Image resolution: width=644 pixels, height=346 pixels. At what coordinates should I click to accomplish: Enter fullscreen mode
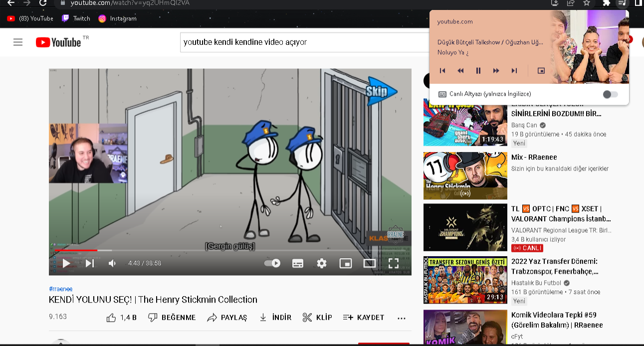394,263
